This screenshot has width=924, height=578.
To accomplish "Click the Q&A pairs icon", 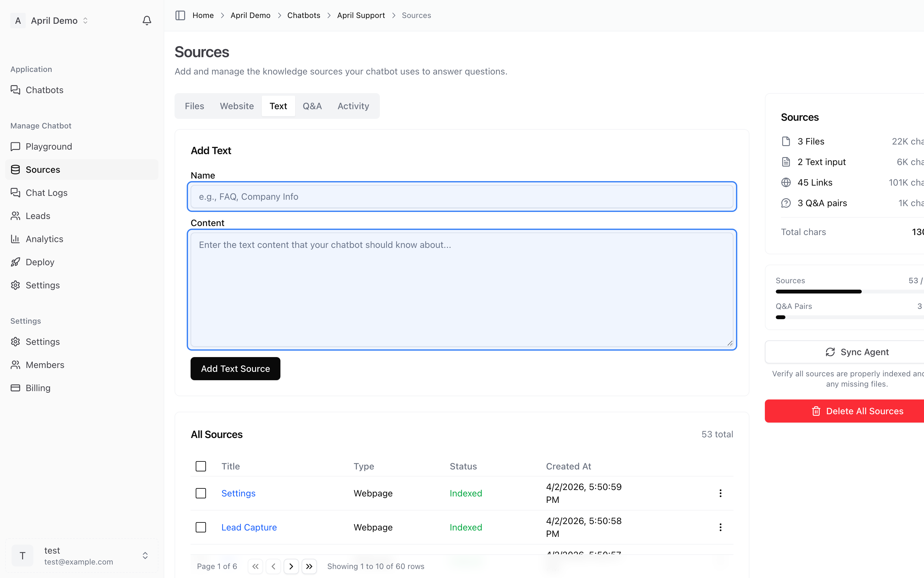I will click(x=786, y=203).
